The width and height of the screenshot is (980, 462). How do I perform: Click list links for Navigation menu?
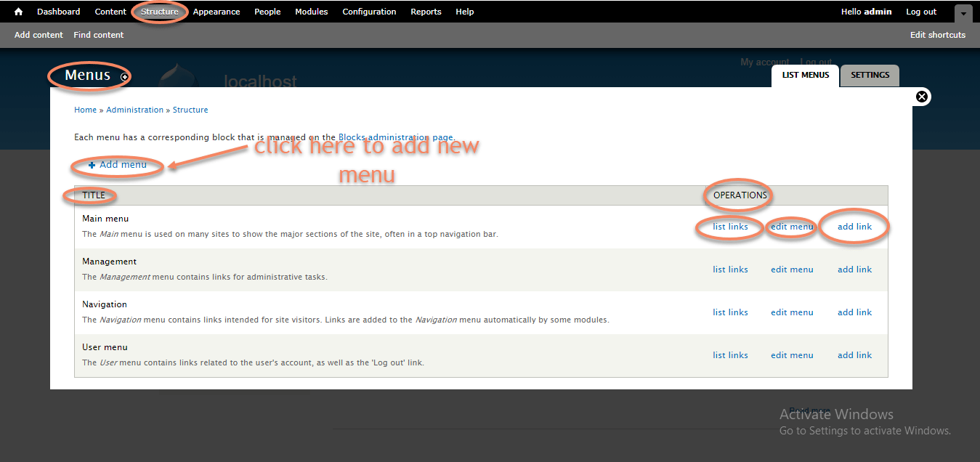pos(730,312)
